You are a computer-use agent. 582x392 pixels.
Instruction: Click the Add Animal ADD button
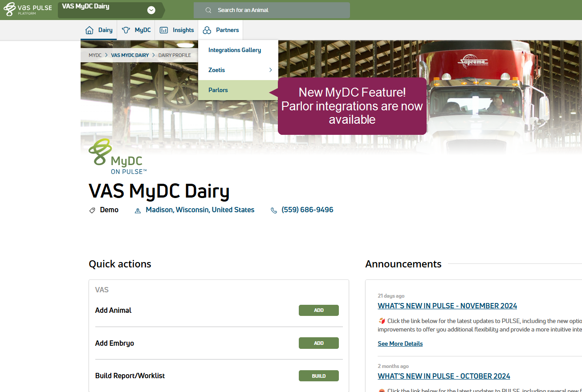point(318,310)
